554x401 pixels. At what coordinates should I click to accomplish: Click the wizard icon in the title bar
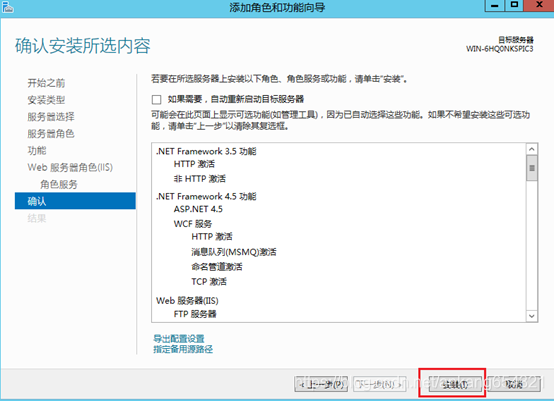tap(7, 7)
